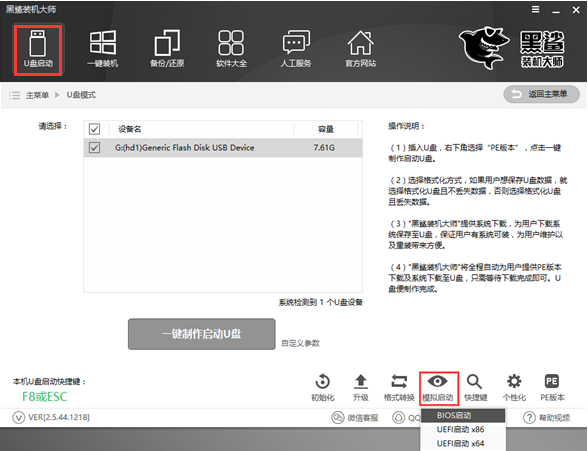The width and height of the screenshot is (588, 451).
Task: Open the 快捷键 magnifier icon
Action: [x=476, y=388]
